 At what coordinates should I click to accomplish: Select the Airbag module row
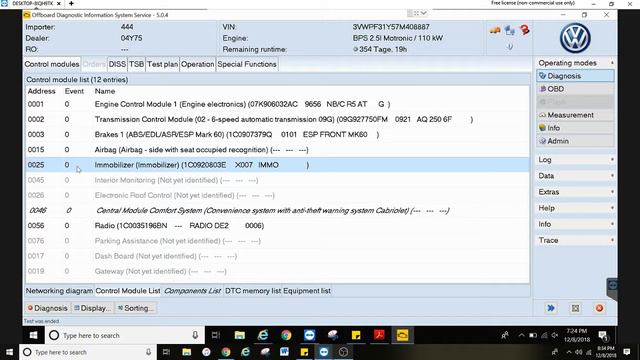pyautogui.click(x=278, y=150)
